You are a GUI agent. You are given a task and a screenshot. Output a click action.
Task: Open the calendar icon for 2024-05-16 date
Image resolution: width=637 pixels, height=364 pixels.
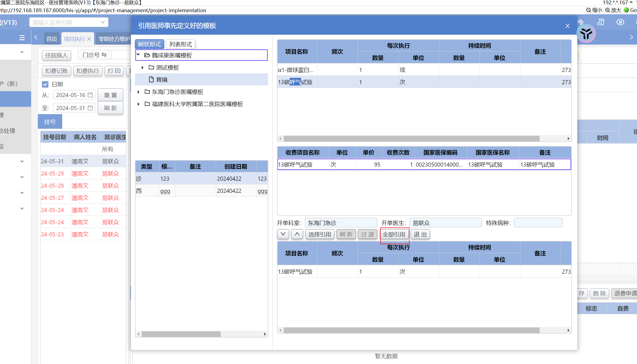[x=90, y=95]
